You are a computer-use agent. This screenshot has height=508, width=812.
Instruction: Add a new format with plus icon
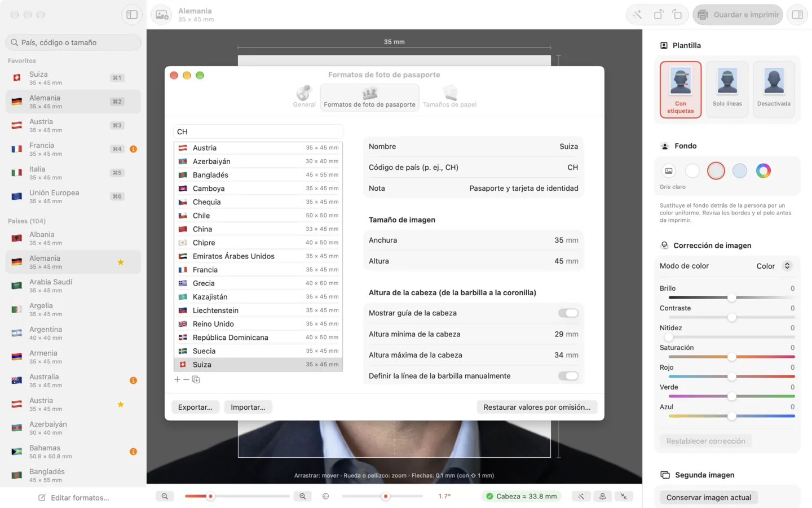(x=177, y=379)
